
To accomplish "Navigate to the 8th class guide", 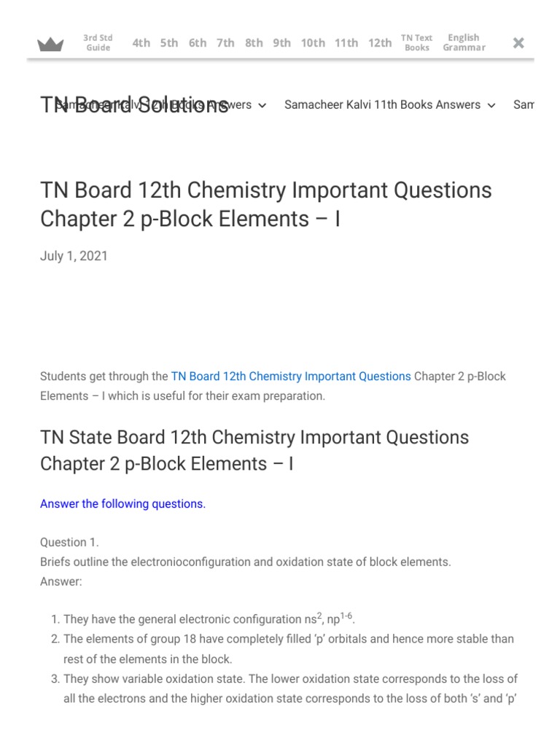I will tap(254, 43).
